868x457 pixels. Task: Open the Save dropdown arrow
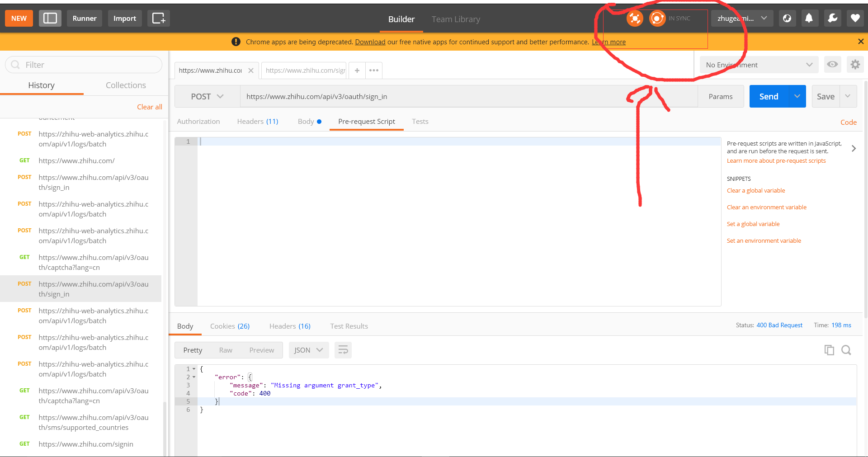(x=848, y=96)
